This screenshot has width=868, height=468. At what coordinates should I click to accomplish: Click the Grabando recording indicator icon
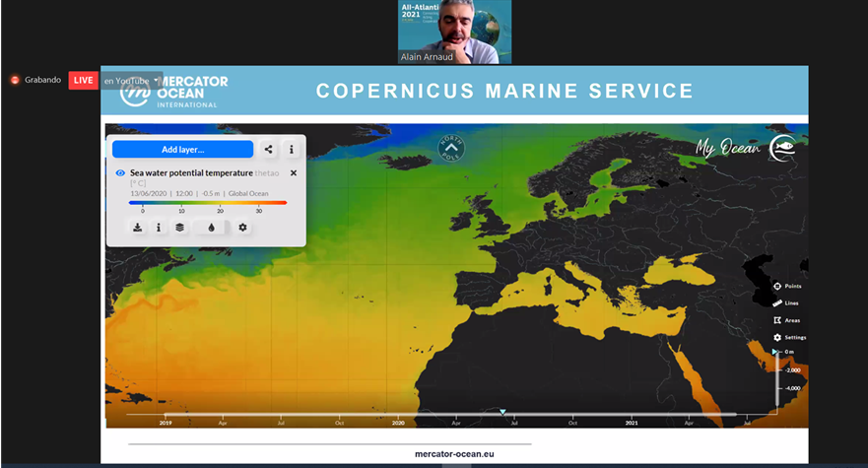pyautogui.click(x=15, y=81)
